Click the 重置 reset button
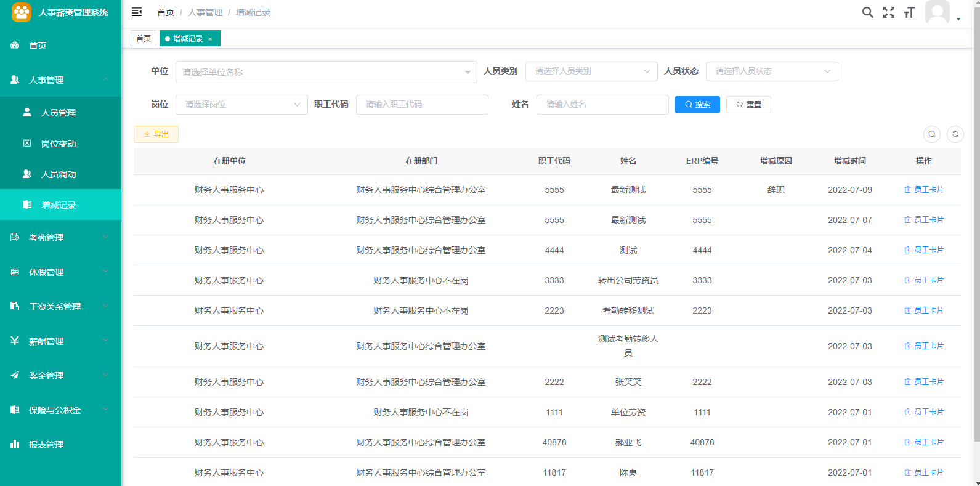The width and height of the screenshot is (980, 486). tap(748, 105)
